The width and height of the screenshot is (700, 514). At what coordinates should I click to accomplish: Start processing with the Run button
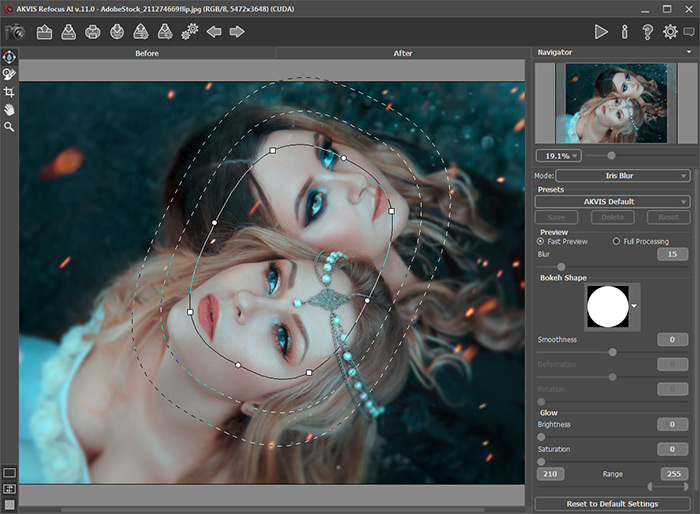tap(601, 32)
